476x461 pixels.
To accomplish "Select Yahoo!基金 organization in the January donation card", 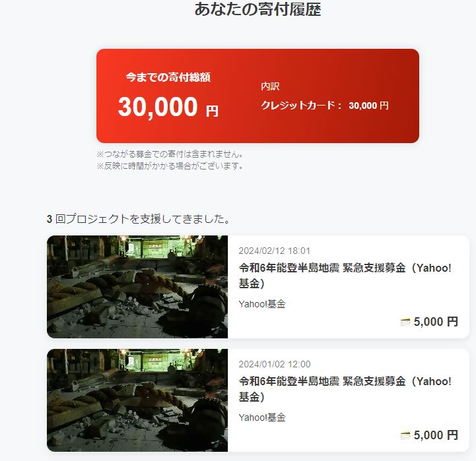I will pyautogui.click(x=262, y=417).
